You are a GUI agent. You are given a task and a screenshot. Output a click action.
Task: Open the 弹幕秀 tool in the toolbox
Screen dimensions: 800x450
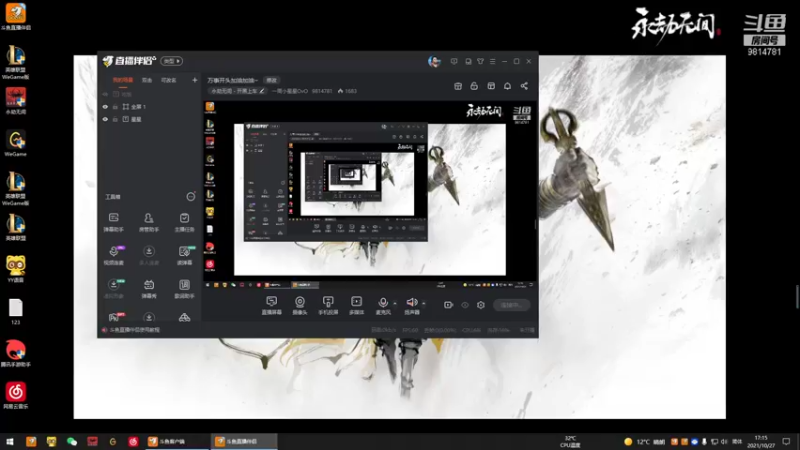click(148, 289)
